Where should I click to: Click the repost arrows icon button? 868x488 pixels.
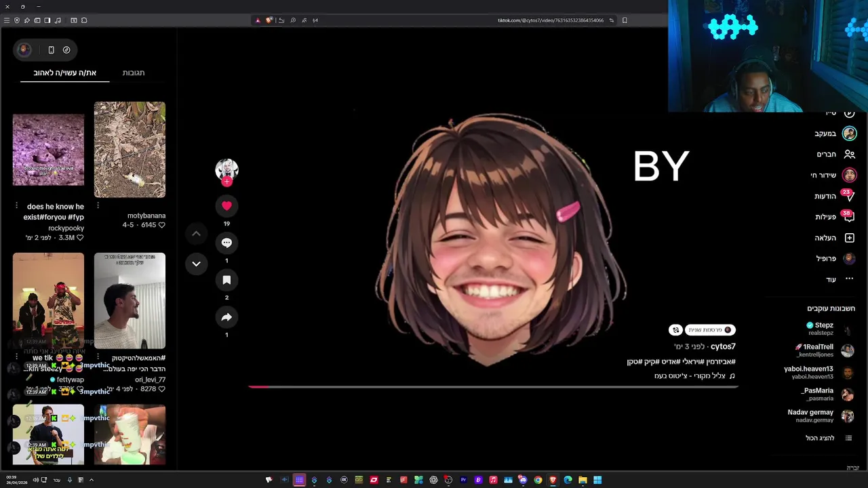675,330
